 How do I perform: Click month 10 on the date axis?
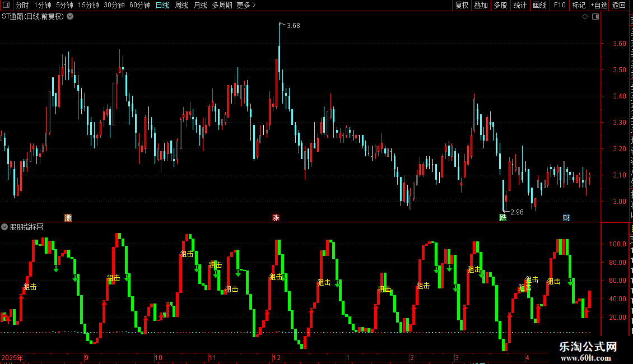tap(158, 357)
